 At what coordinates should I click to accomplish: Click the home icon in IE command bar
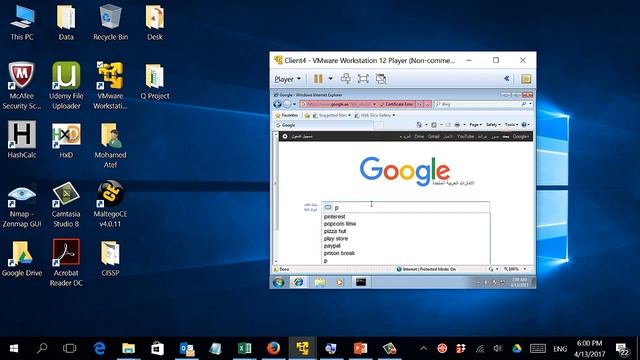pyautogui.click(x=419, y=125)
